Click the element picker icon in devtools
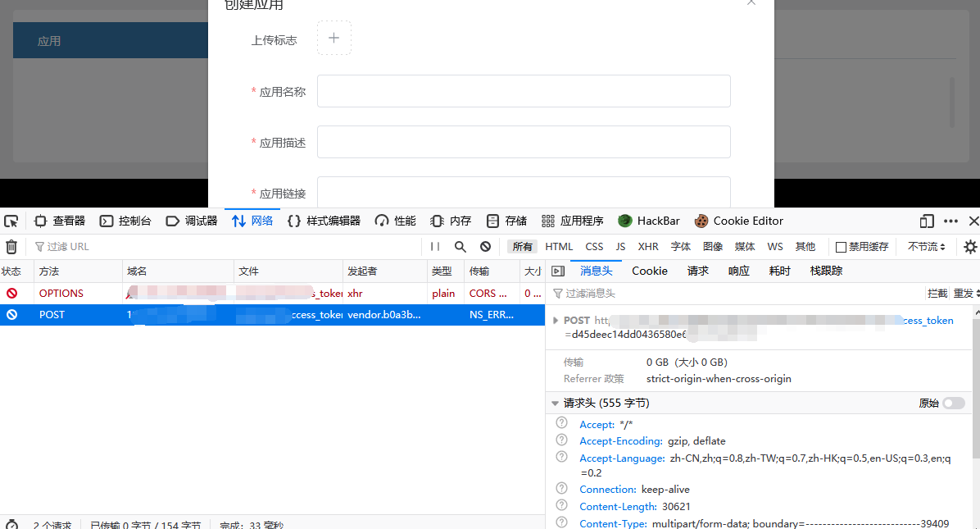The image size is (980, 529). click(11, 221)
